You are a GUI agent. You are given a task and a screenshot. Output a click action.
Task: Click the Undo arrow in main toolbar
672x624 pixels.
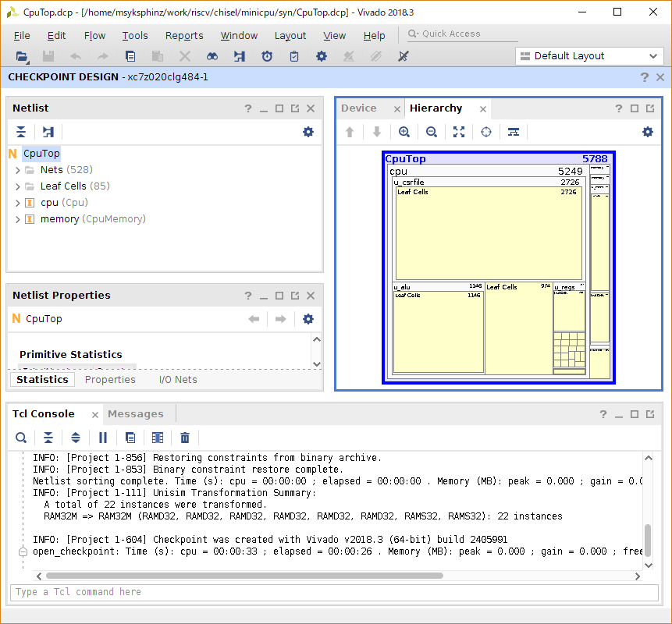pyautogui.click(x=76, y=56)
